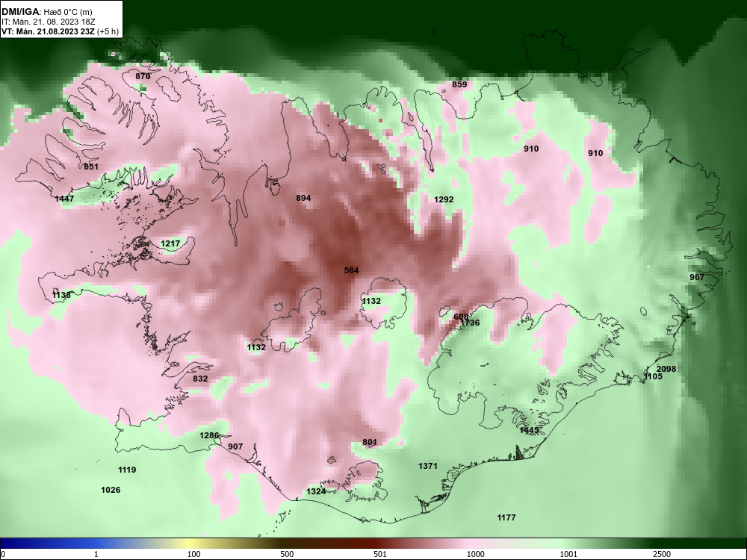Click the legend tick label 500
Screen dimensions: 747x560
point(287,554)
